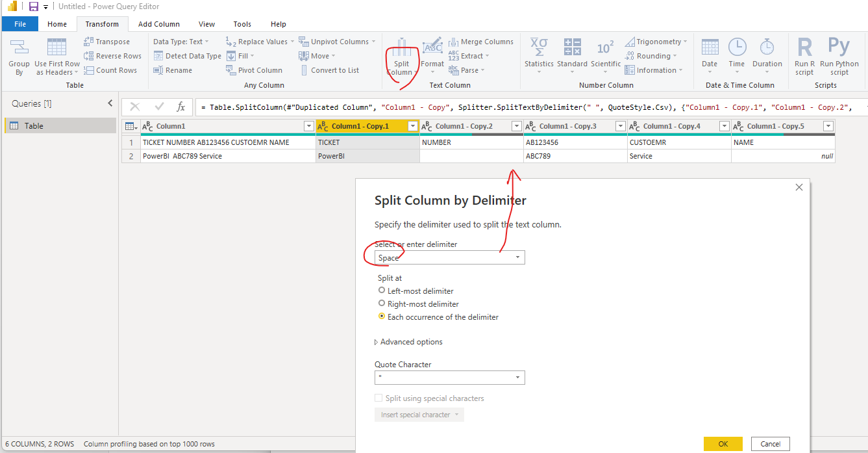Image resolution: width=868 pixels, height=453 pixels.
Task: Open the Parse menu
Action: [x=466, y=70]
